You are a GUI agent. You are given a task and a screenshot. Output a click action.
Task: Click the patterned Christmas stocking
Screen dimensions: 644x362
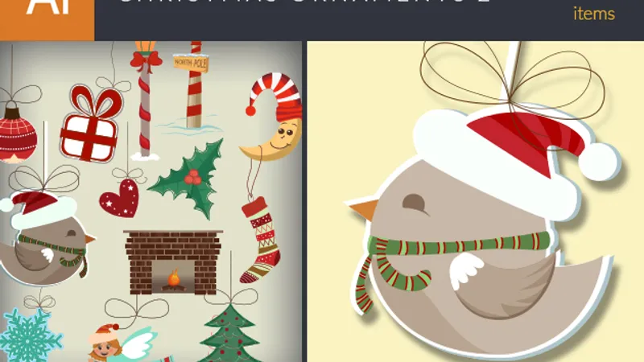261,240
